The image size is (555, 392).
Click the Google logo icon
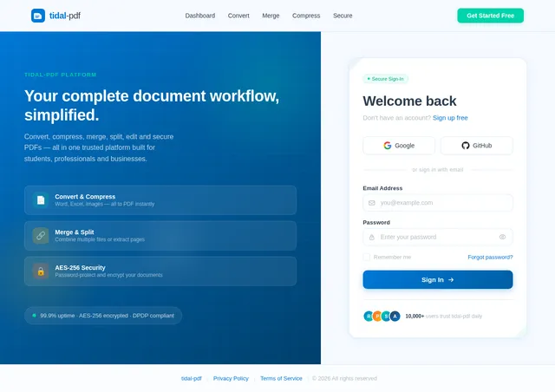pyautogui.click(x=388, y=146)
